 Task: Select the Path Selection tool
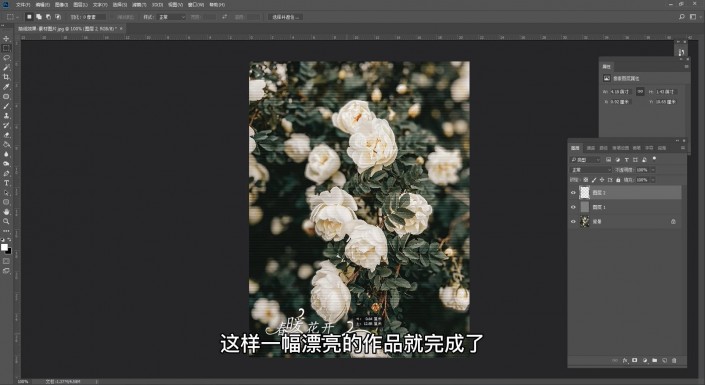click(6, 192)
